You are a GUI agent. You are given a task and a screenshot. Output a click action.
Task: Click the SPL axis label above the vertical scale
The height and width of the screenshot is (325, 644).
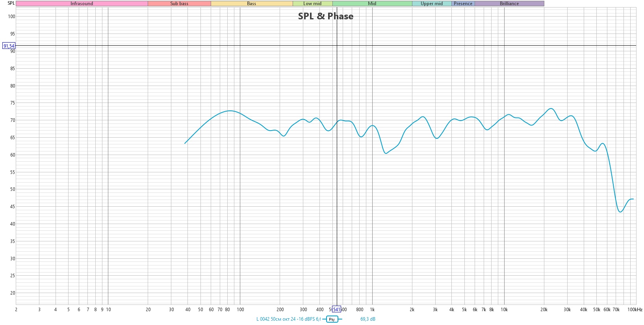click(x=11, y=3)
